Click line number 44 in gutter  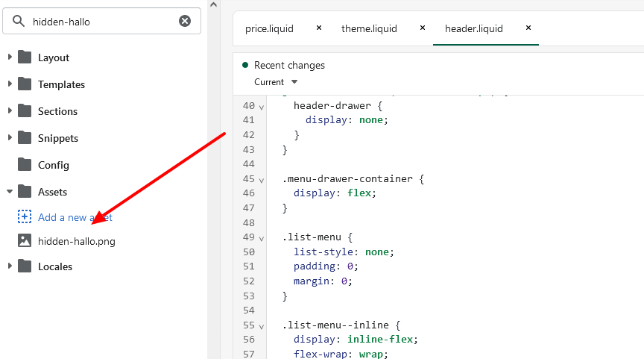coord(248,164)
